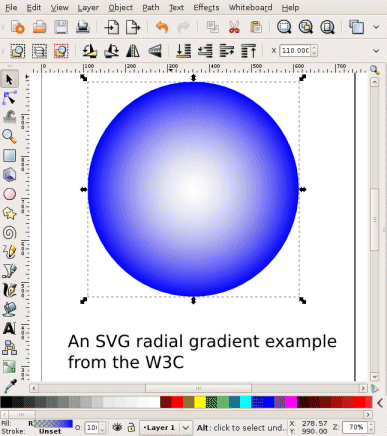The width and height of the screenshot is (387, 436).
Task: Open the Effects menu
Action: click(x=206, y=7)
